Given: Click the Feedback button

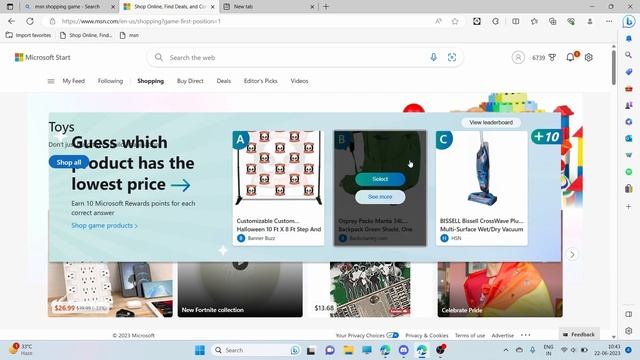Looking at the screenshot, I should (x=579, y=334).
